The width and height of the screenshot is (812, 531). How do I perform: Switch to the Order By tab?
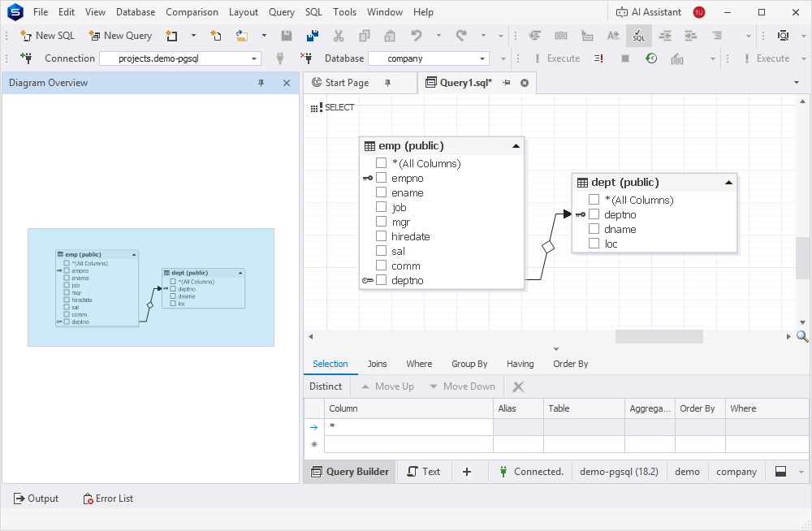point(570,364)
